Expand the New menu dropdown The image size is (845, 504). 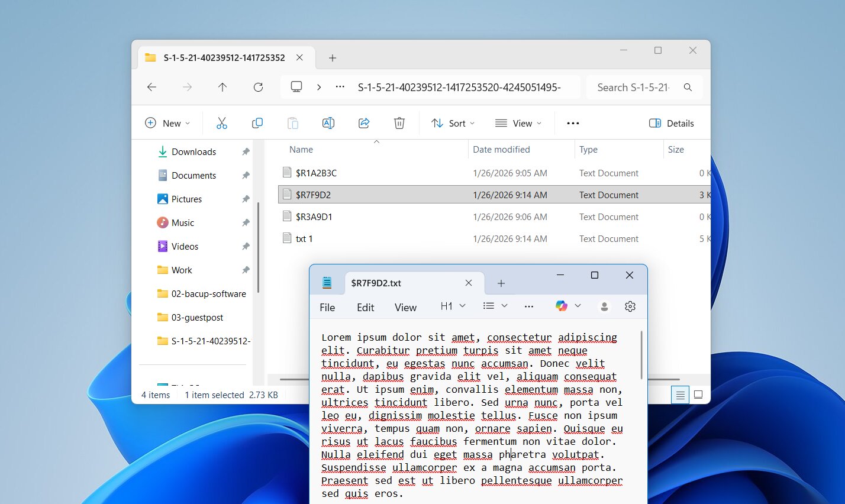[167, 122]
